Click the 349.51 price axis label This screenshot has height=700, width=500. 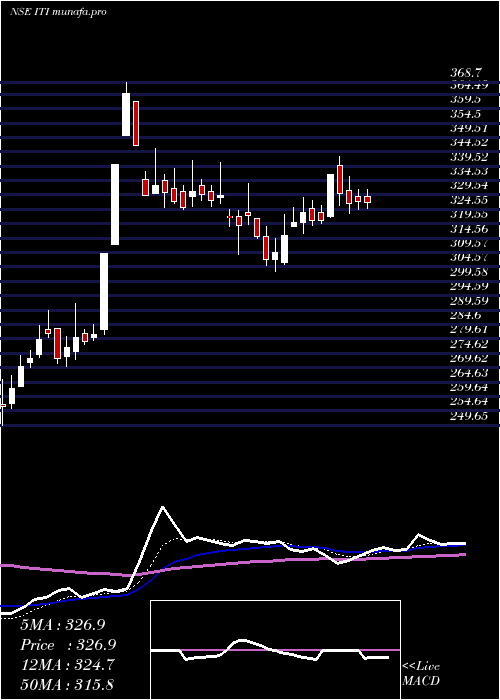point(468,128)
